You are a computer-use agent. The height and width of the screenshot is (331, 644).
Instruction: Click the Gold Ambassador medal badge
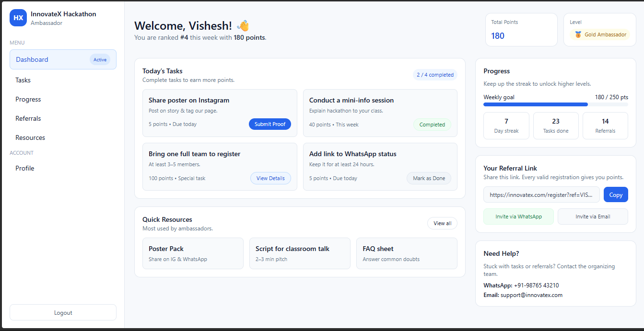point(600,34)
